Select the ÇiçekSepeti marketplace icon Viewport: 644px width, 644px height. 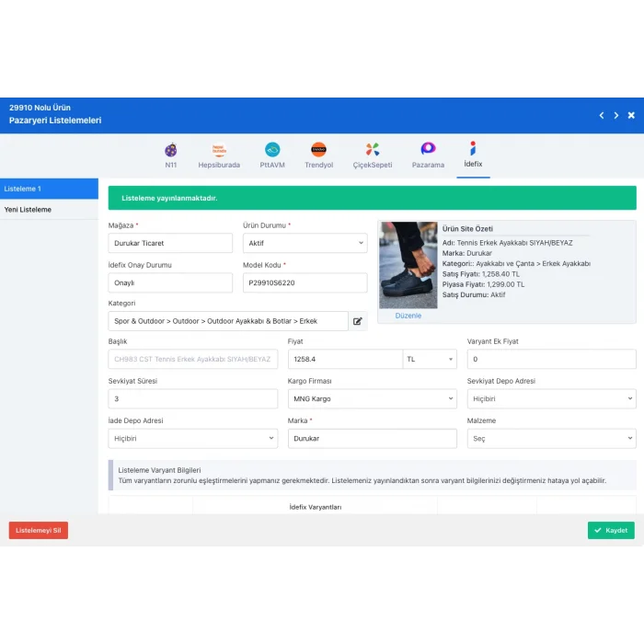point(373,150)
